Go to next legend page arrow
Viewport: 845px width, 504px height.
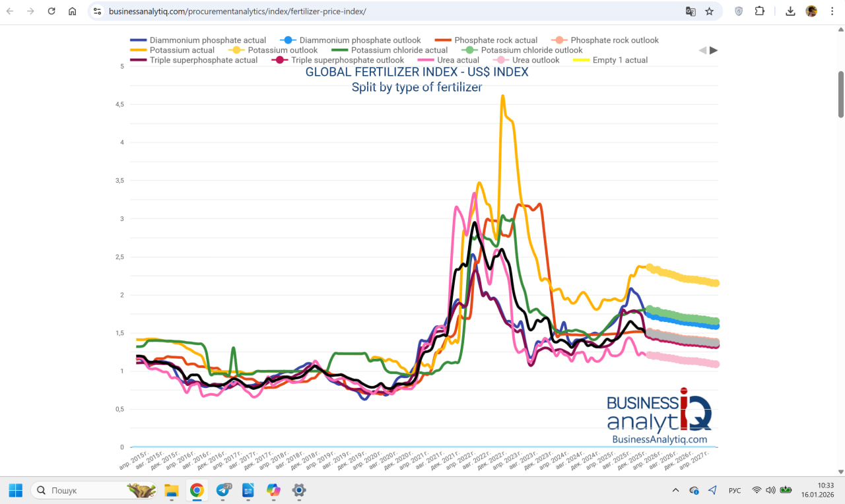[714, 50]
